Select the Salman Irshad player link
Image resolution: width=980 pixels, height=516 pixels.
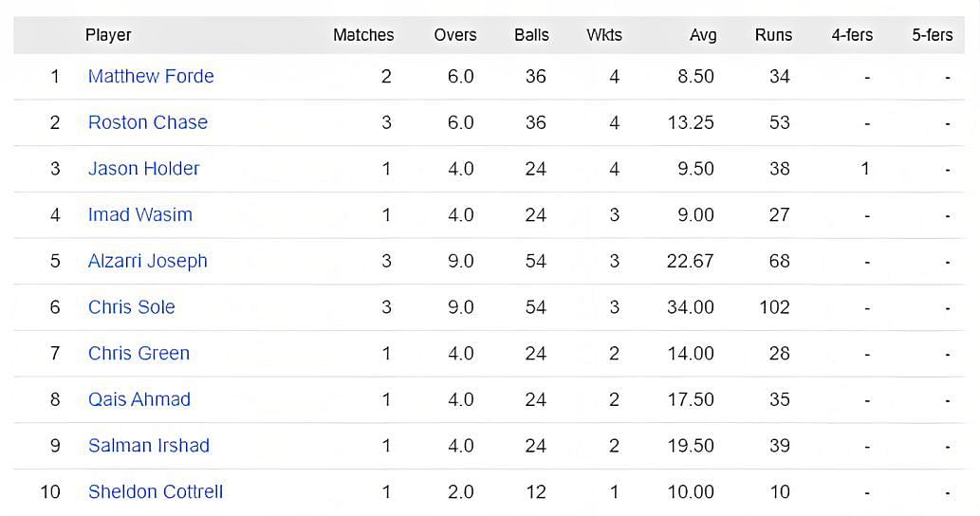coord(148,446)
